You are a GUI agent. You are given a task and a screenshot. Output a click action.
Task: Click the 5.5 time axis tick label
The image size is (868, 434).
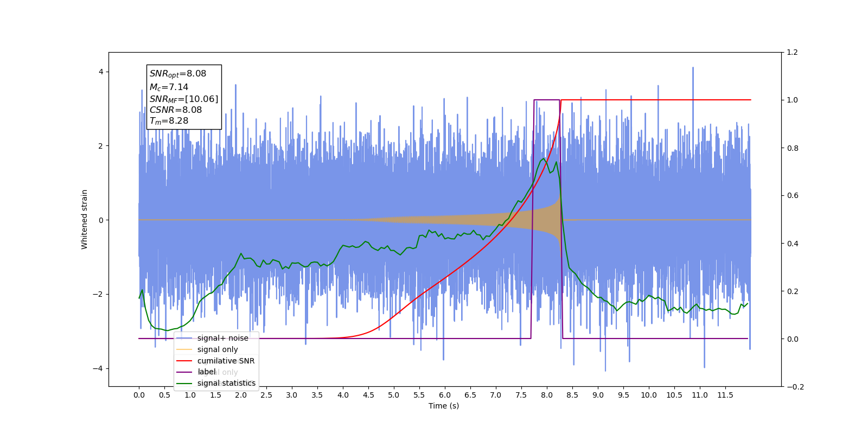coord(419,395)
